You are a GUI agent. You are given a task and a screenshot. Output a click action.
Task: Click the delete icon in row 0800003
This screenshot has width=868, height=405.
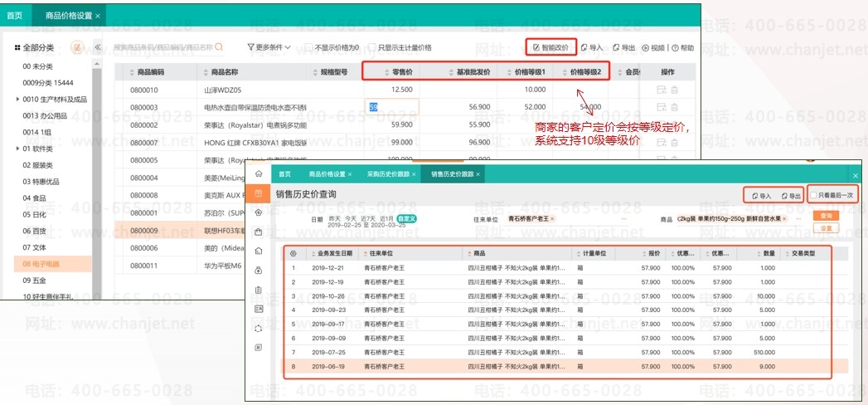click(x=674, y=107)
